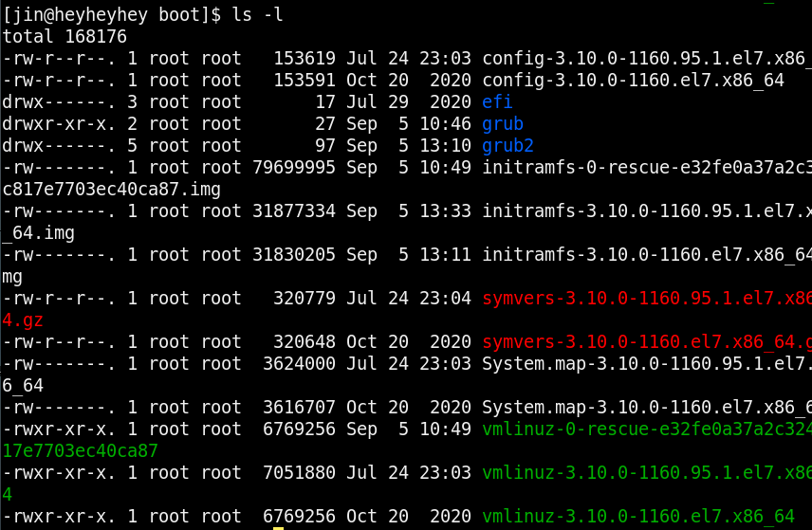Viewport: 812px width, 530px height.
Task: Click the 'Jul 24 23:04' timestamp
Action: coord(409,298)
